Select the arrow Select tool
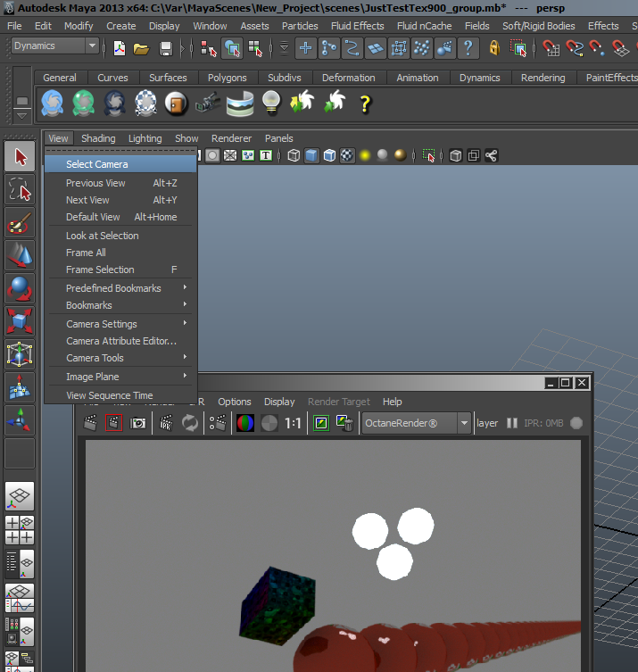The height and width of the screenshot is (672, 638). 20,157
